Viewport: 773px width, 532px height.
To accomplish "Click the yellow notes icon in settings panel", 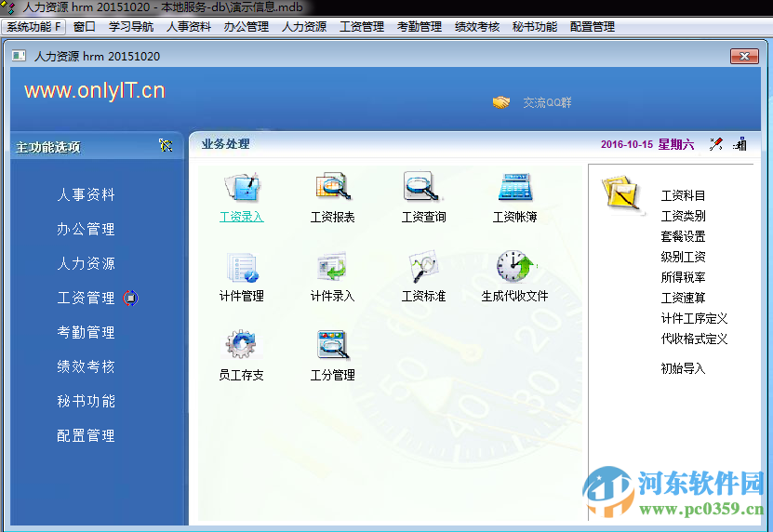I will pyautogui.click(x=621, y=193).
